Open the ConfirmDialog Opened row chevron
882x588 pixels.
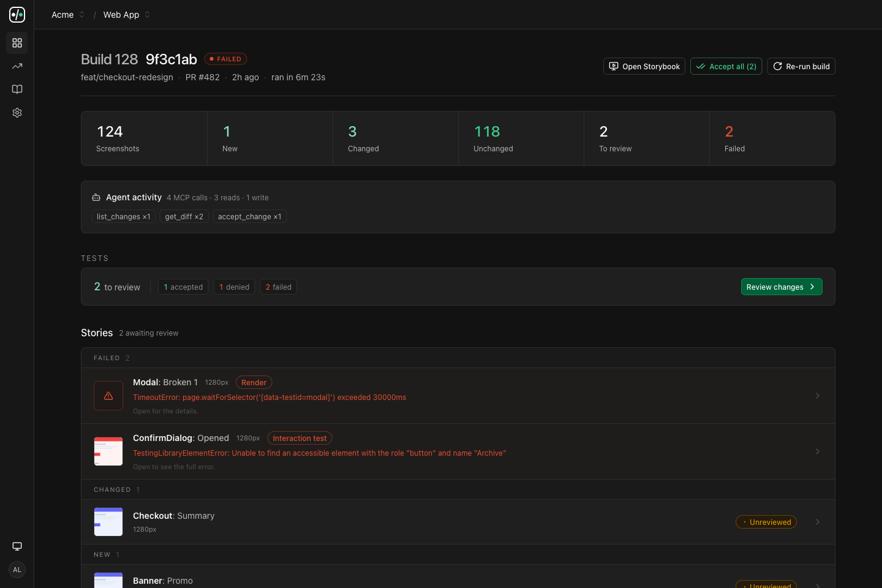pyautogui.click(x=818, y=451)
